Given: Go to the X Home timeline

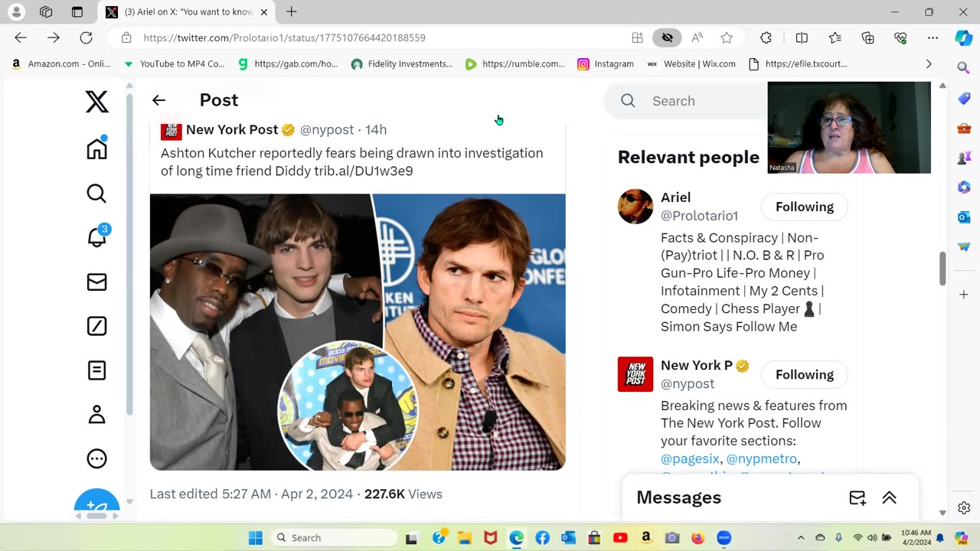Looking at the screenshot, I should (96, 148).
